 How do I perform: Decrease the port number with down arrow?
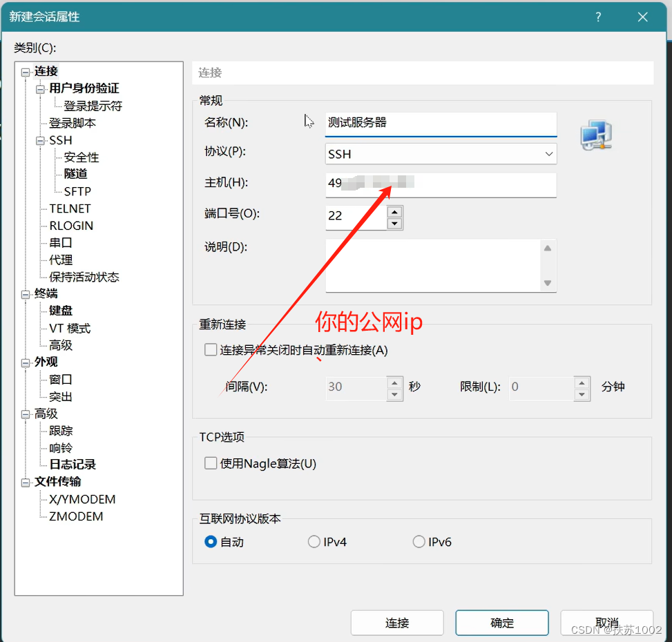394,224
